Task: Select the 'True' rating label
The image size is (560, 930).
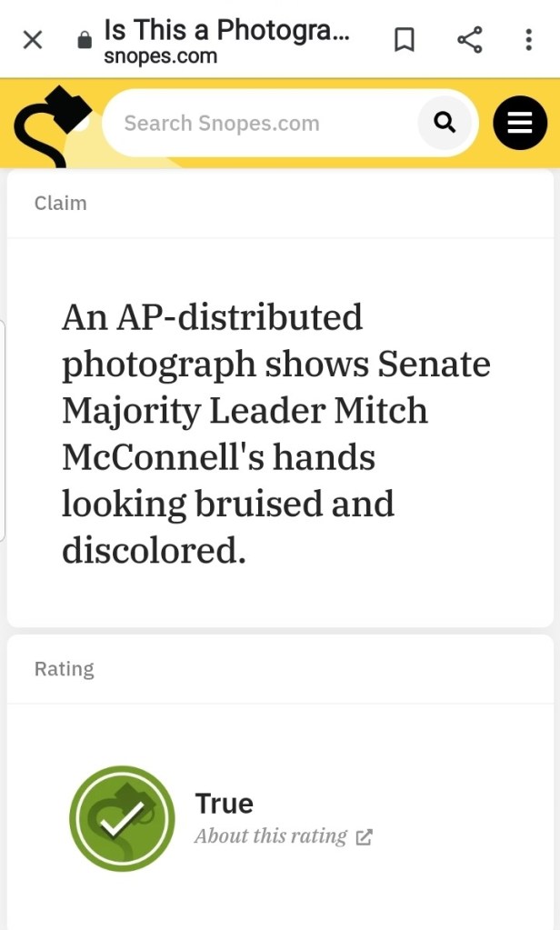Action: click(224, 804)
